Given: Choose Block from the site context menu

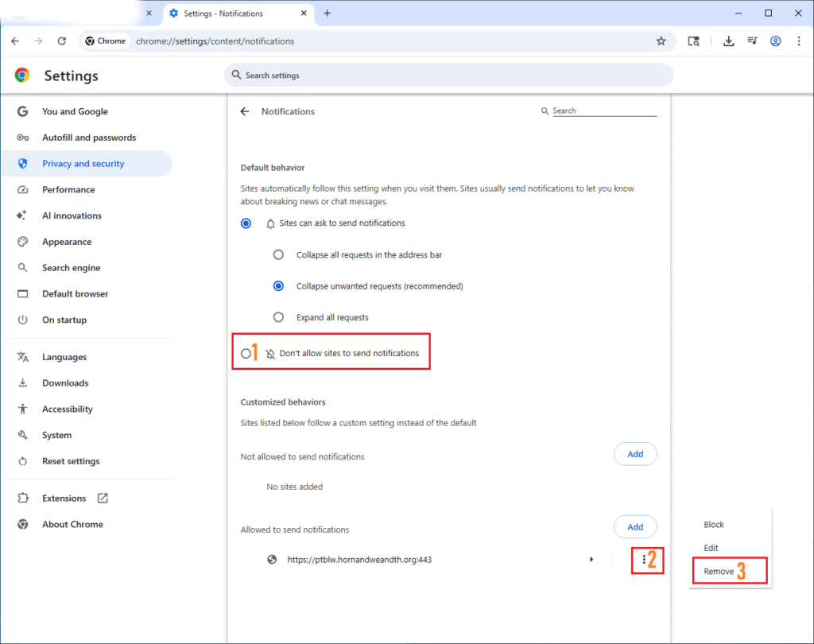Looking at the screenshot, I should click(x=714, y=525).
